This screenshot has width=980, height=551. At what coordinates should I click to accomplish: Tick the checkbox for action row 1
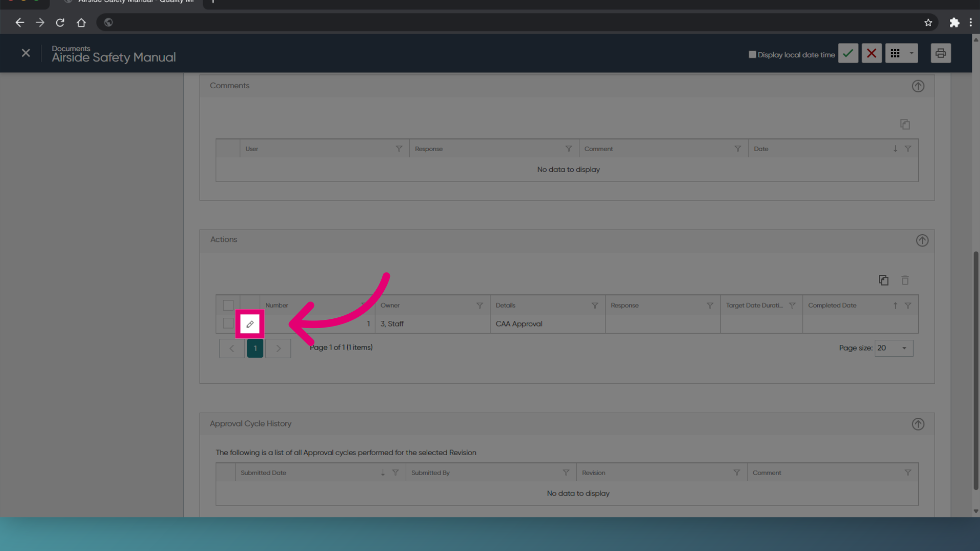pyautogui.click(x=228, y=323)
